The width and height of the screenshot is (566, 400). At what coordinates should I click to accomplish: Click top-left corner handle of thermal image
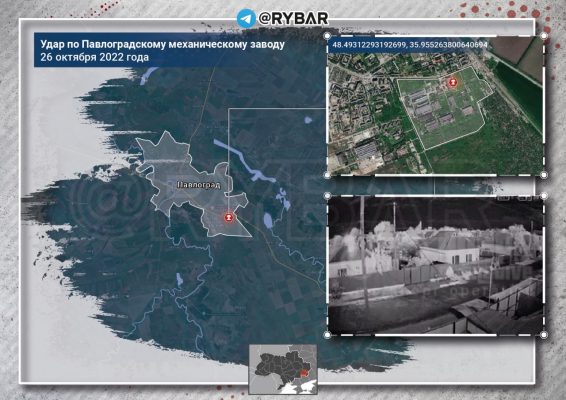pyautogui.click(x=327, y=196)
